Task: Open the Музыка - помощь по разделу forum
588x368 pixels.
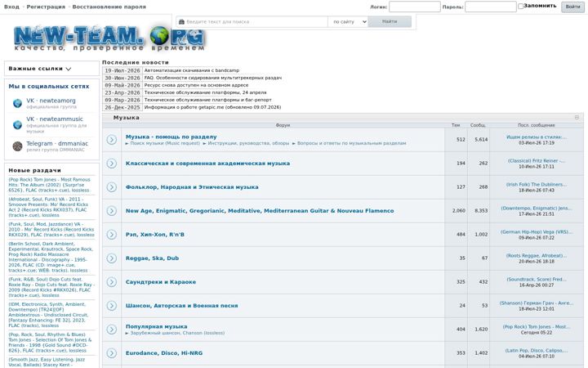Action: [171, 137]
